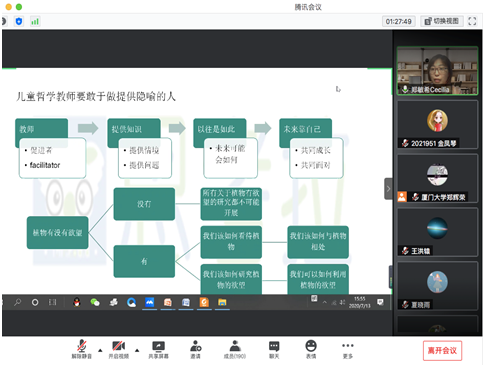Click the 离开会议 leave meeting button
The width and height of the screenshot is (485, 367).
(x=442, y=350)
